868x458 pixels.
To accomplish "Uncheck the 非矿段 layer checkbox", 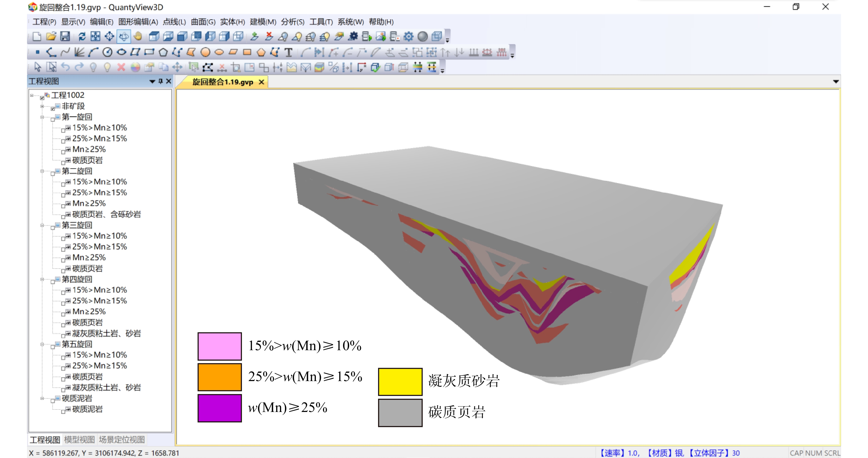I will pos(53,109).
